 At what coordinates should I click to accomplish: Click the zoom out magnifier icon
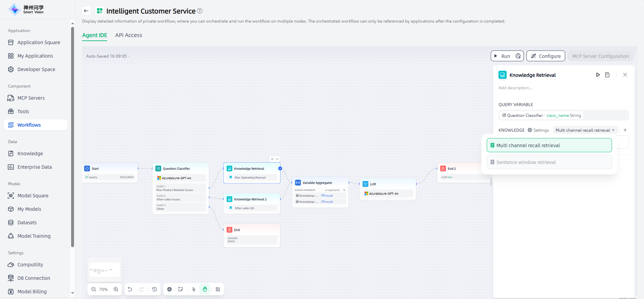(94, 289)
